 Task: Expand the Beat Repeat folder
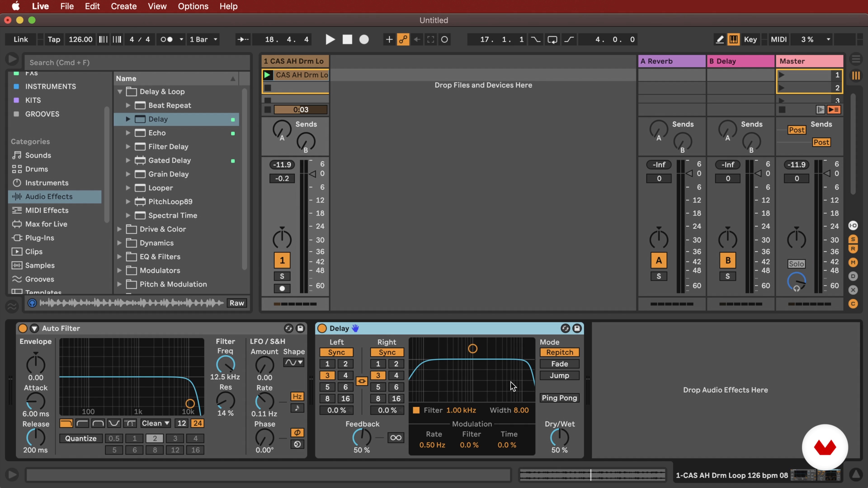(128, 106)
